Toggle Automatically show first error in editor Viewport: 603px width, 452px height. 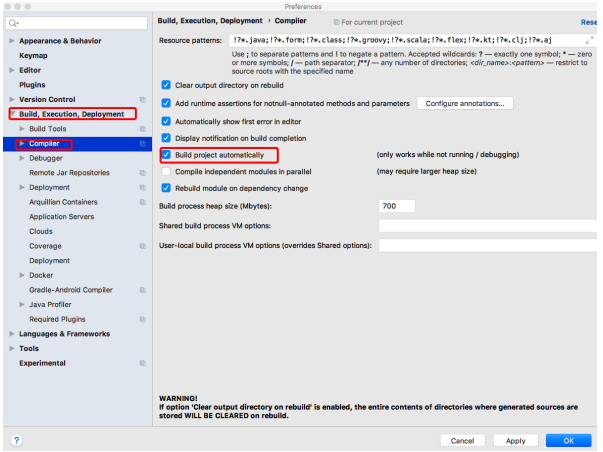coord(166,121)
